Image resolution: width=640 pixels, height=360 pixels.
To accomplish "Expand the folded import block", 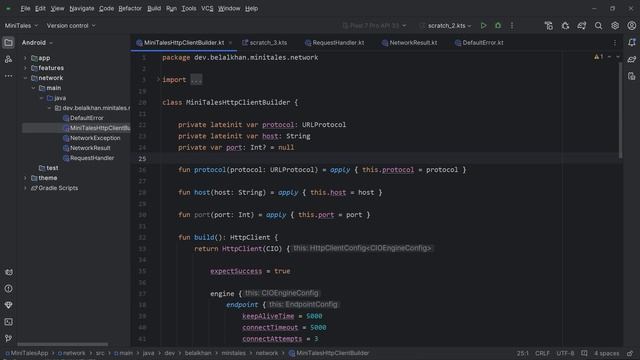I will [158, 80].
